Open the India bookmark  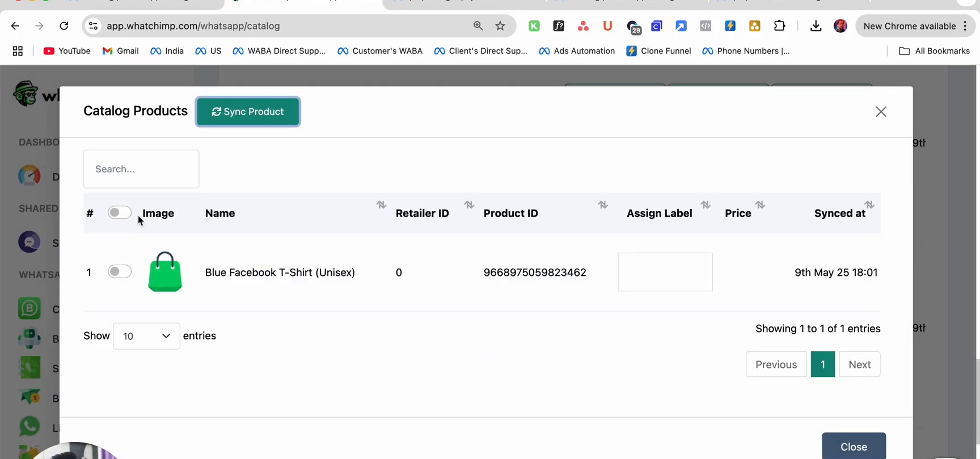coord(167,51)
